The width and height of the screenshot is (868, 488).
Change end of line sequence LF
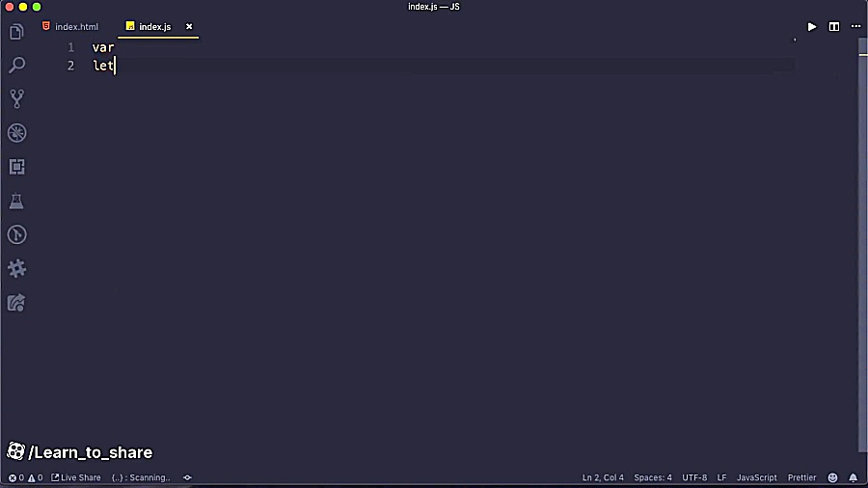[721, 477]
